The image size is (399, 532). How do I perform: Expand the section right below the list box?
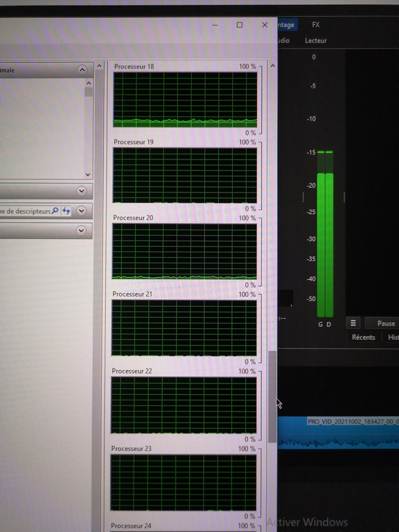coord(82,190)
